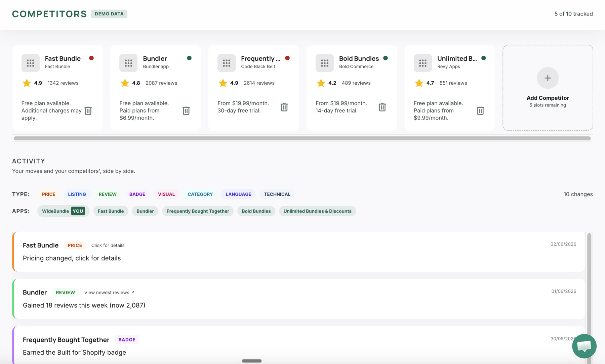605x364 pixels.
Task: Toggle the TECHNICAL type filter
Action: click(x=277, y=194)
